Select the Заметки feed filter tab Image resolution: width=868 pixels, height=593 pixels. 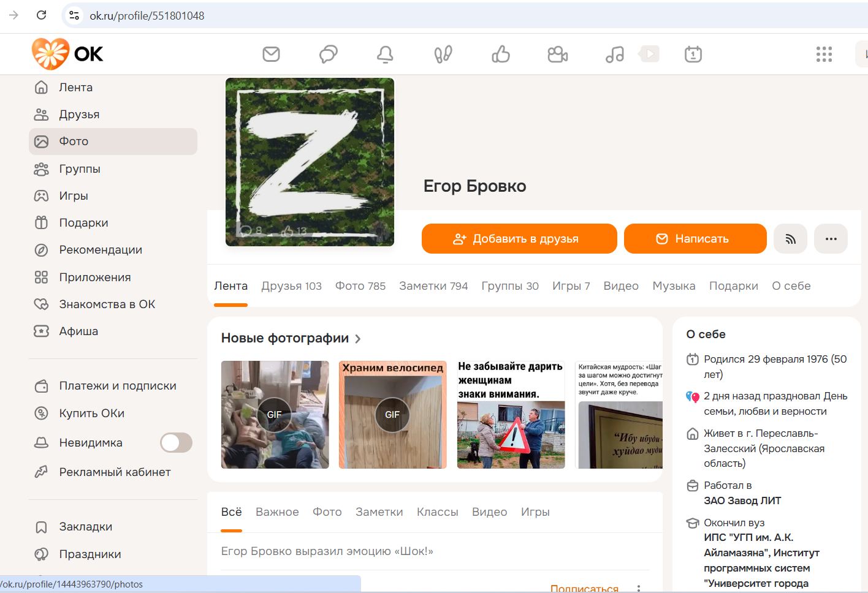379,512
